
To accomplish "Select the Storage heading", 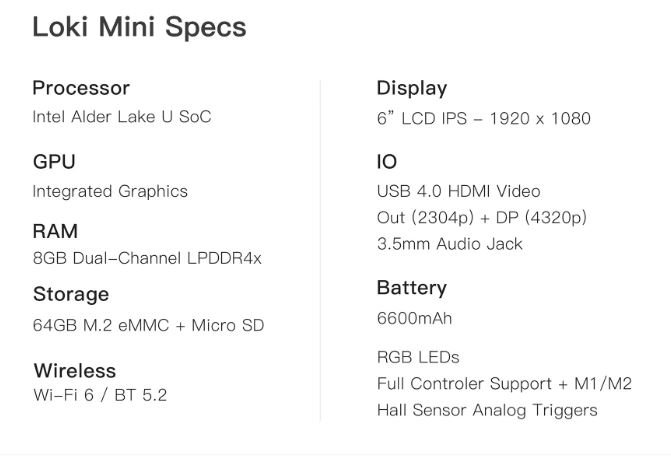I will click(x=71, y=295).
